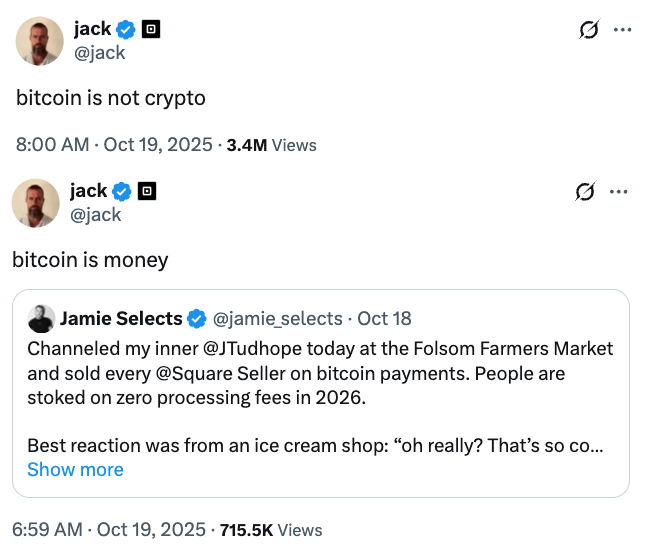
Task: Click the Block affiliate badge on second tweet
Action: coord(146,191)
